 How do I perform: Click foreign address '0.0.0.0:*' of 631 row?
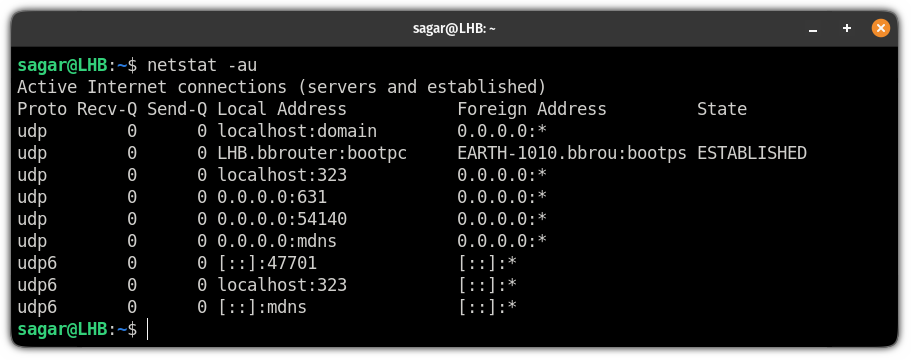pos(502,197)
